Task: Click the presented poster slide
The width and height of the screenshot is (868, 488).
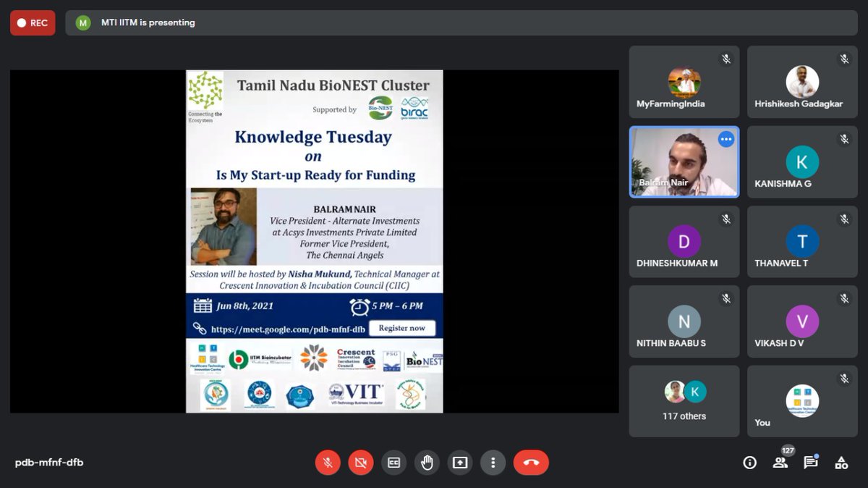Action: (314, 241)
